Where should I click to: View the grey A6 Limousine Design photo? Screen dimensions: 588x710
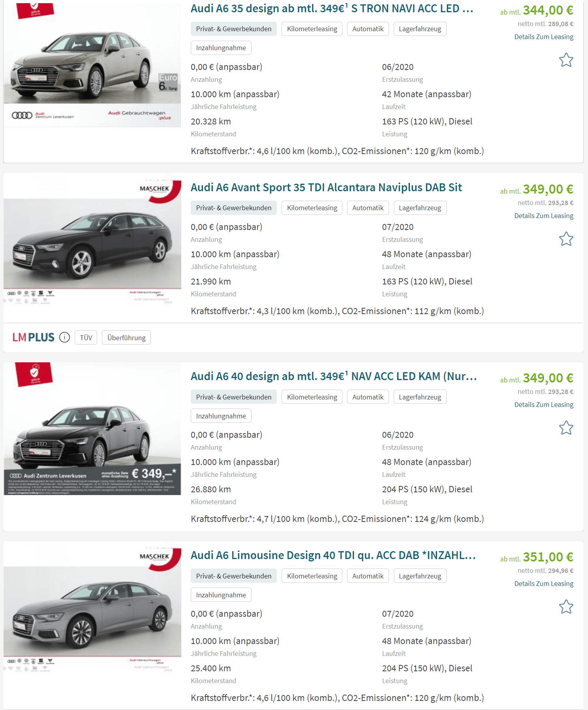tap(92, 610)
